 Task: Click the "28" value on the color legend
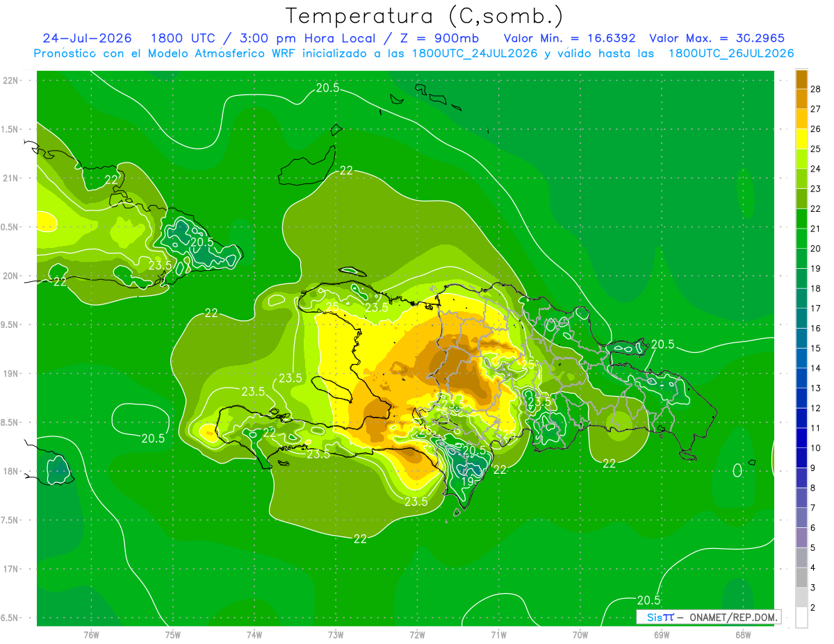pyautogui.click(x=816, y=88)
